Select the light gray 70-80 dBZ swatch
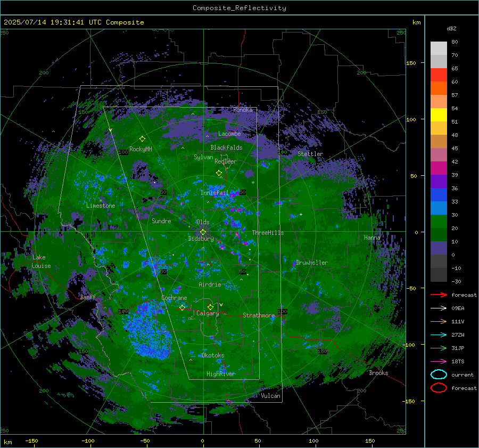The height and width of the screenshot is (448, 479). click(439, 48)
